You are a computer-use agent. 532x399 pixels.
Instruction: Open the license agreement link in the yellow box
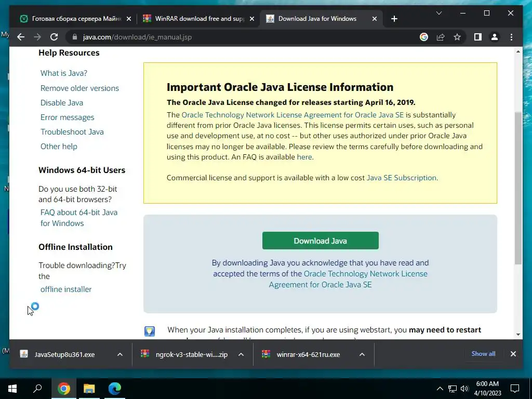pyautogui.click(x=292, y=115)
